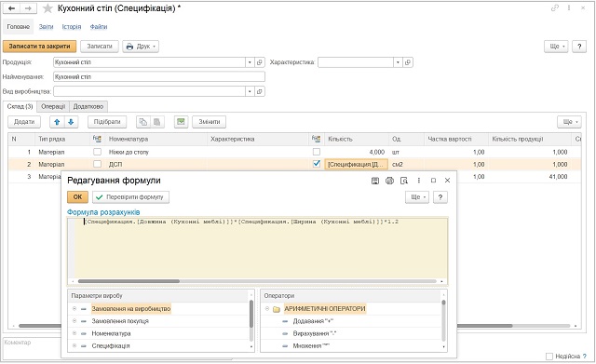Open the Файли section
The width and height of the screenshot is (596, 364).
pos(99,27)
